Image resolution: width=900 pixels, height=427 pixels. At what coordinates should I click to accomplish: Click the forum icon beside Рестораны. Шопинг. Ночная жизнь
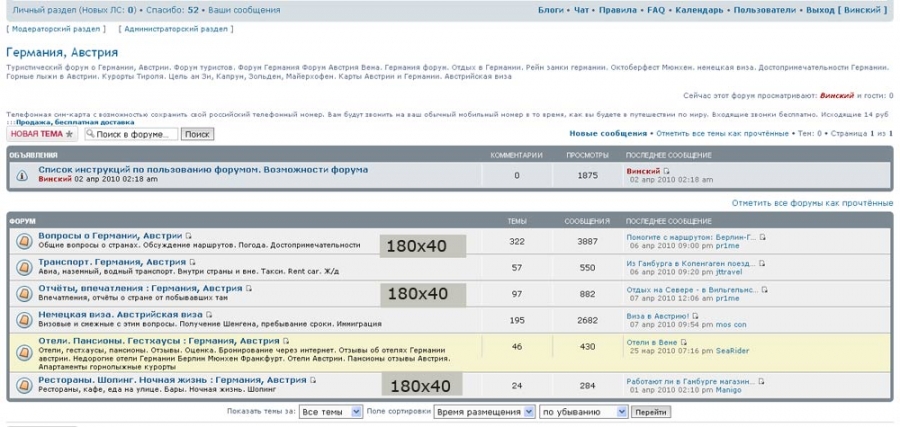(24, 385)
